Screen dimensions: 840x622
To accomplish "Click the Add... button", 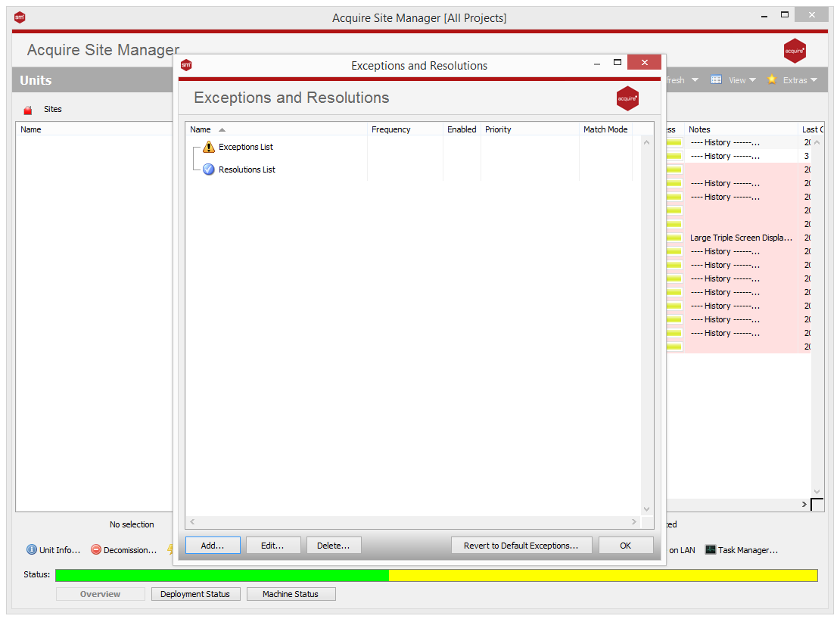I will coord(213,546).
